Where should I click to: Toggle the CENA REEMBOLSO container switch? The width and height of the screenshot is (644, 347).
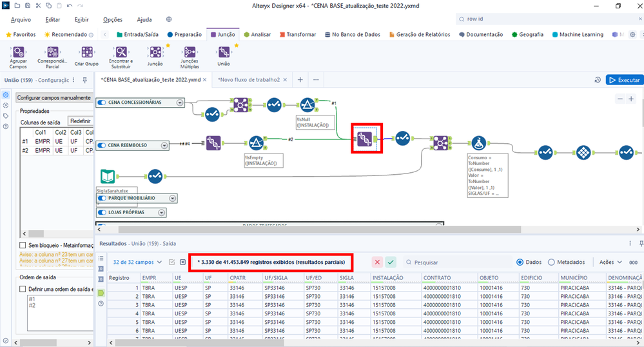102,145
